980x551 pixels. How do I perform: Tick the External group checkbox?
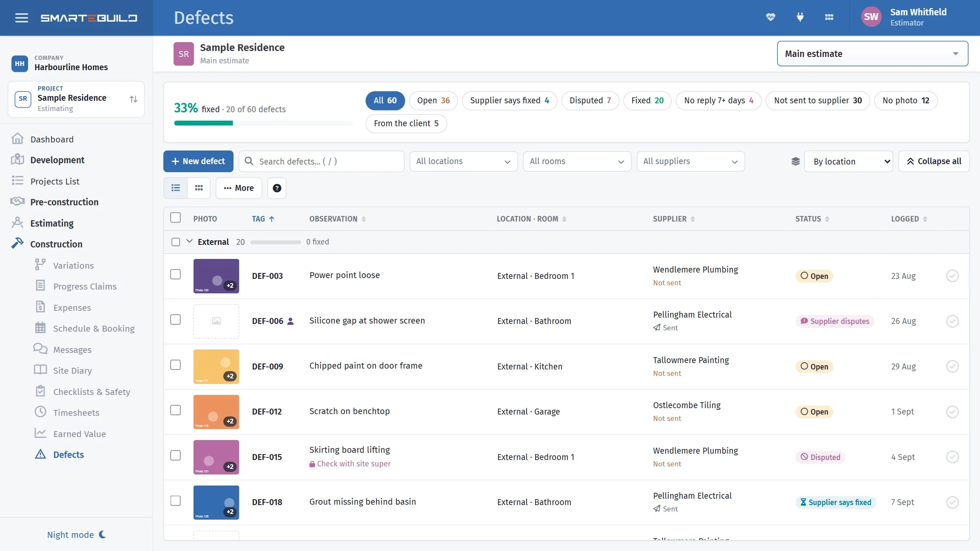pyautogui.click(x=176, y=242)
